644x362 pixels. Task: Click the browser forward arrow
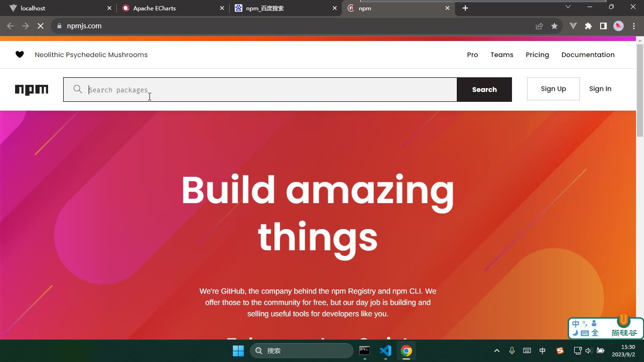point(25,26)
